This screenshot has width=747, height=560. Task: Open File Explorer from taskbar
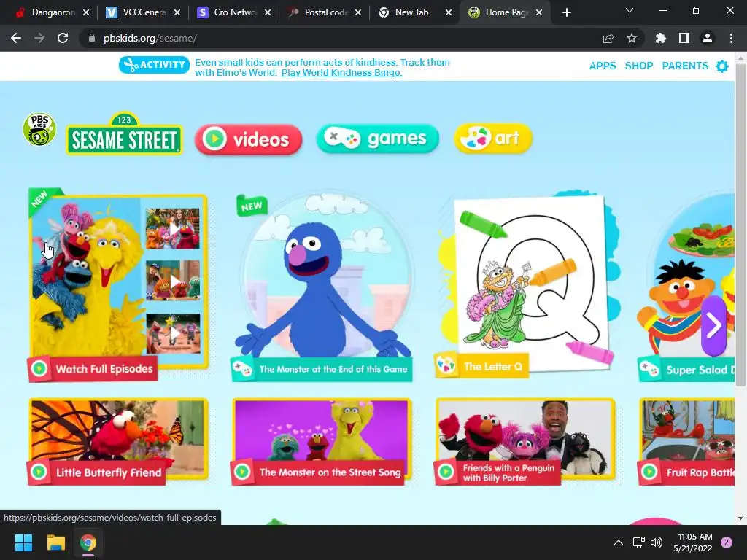pyautogui.click(x=55, y=542)
